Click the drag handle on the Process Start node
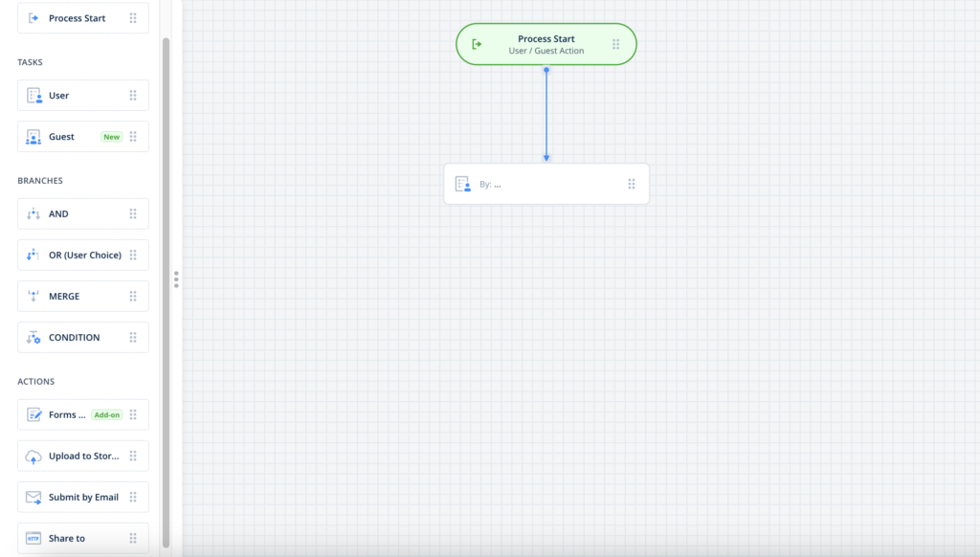 [613, 44]
